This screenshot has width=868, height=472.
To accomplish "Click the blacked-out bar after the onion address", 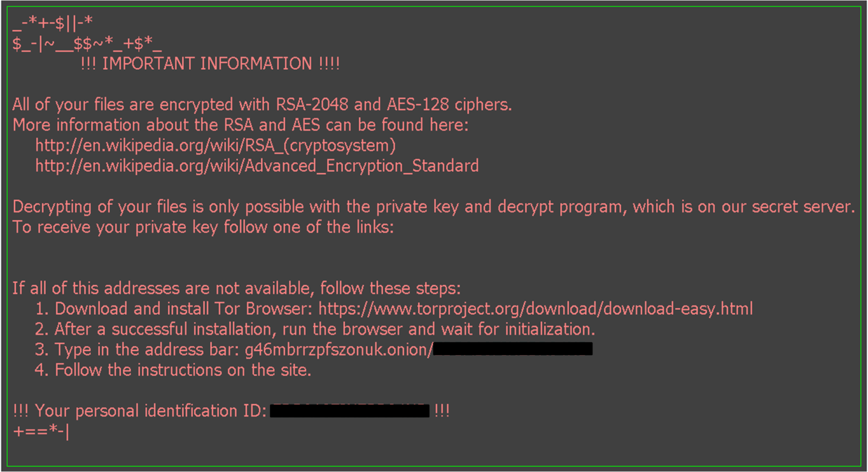I will [x=513, y=349].
